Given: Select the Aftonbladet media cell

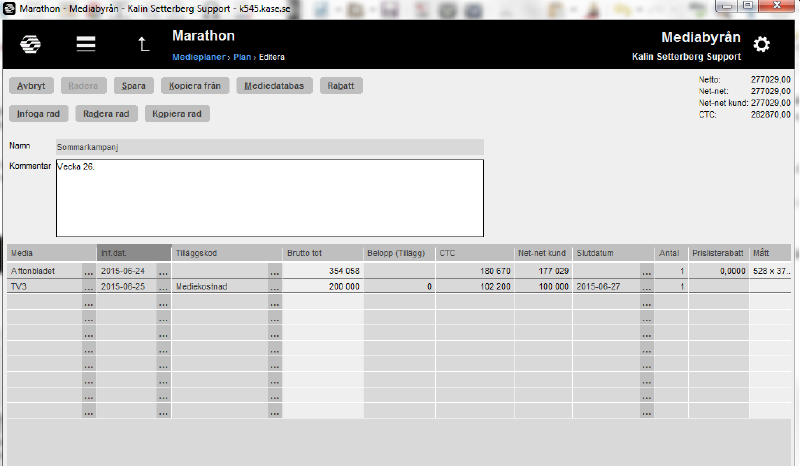Looking at the screenshot, I should click(x=45, y=272).
